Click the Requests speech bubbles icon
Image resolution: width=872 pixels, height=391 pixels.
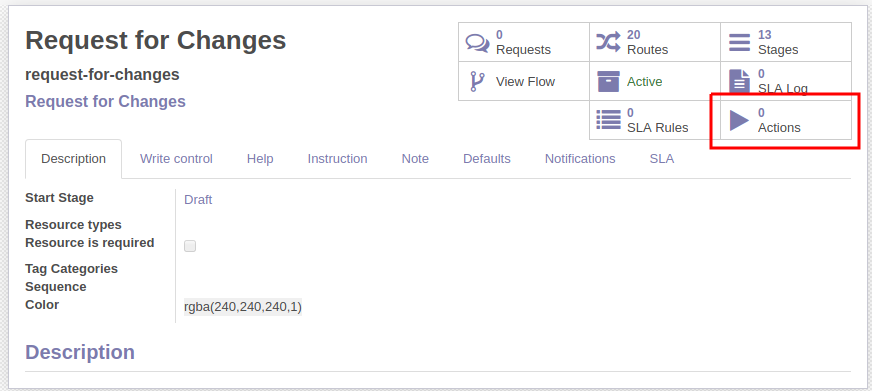tap(477, 42)
